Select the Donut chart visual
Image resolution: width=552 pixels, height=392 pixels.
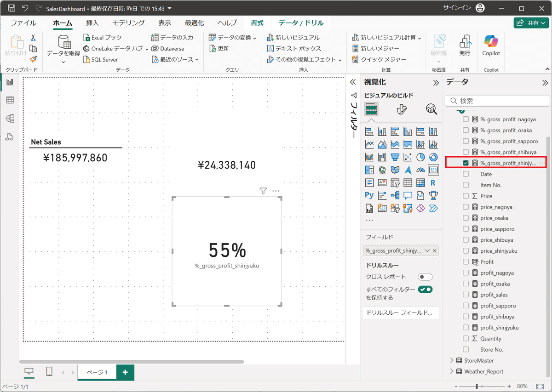click(x=433, y=157)
